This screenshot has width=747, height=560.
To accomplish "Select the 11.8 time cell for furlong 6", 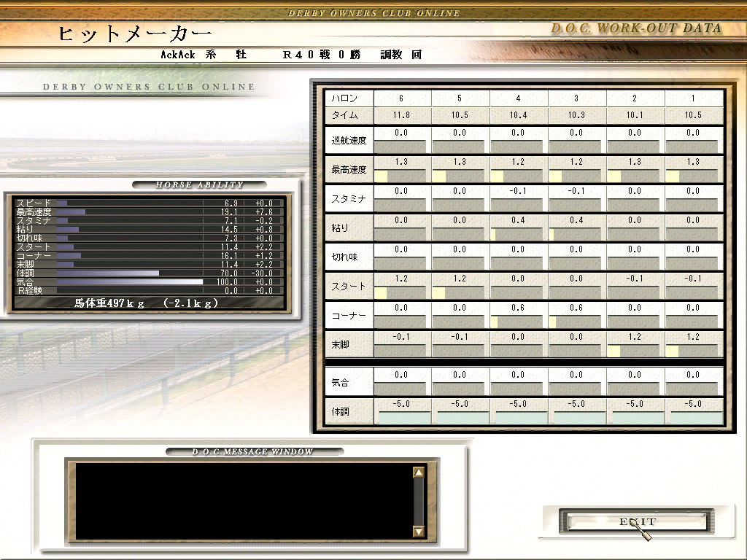I will pos(401,115).
